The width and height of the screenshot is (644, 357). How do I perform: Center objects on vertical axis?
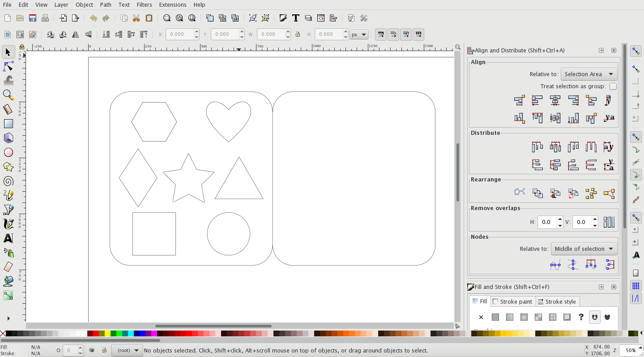pyautogui.click(x=555, y=100)
